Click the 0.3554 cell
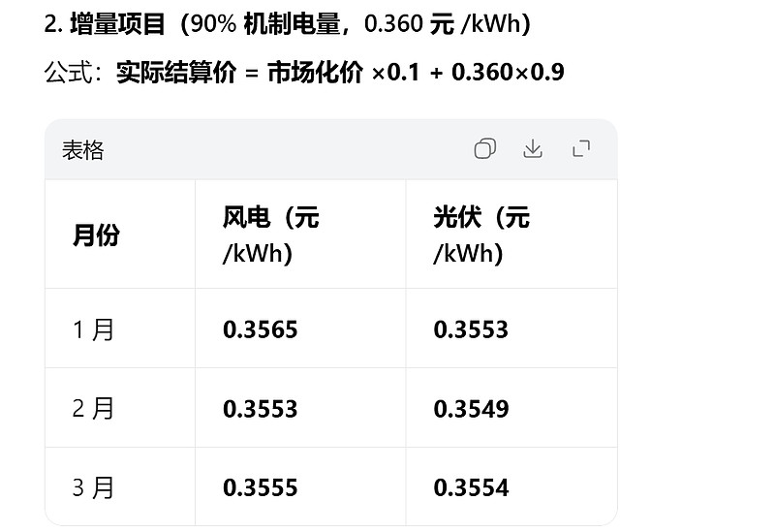The height and width of the screenshot is (532, 775). pos(471,487)
